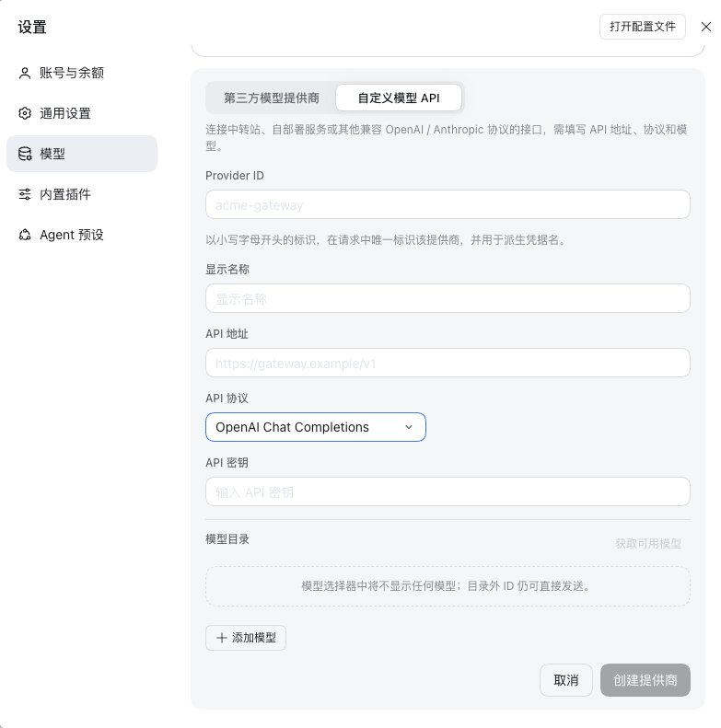Click the 模型选择器中将不显示任何模型 notice
Viewport: 721px width, 728px height.
tap(448, 586)
